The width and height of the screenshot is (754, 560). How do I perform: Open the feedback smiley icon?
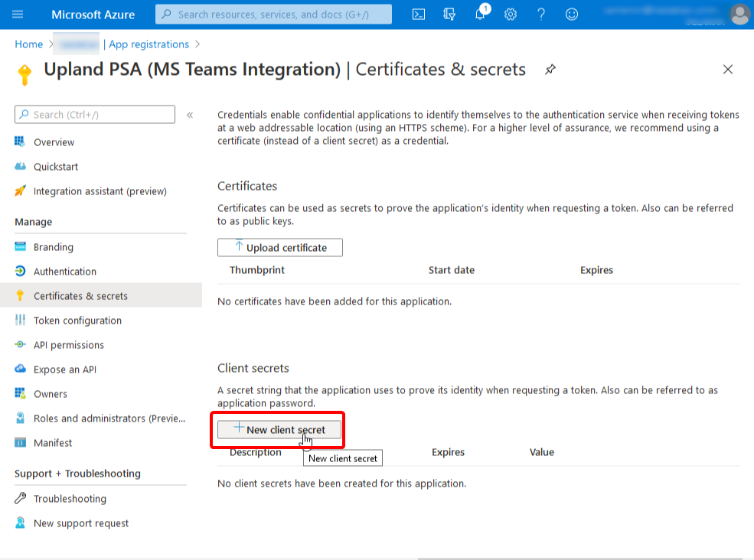572,14
